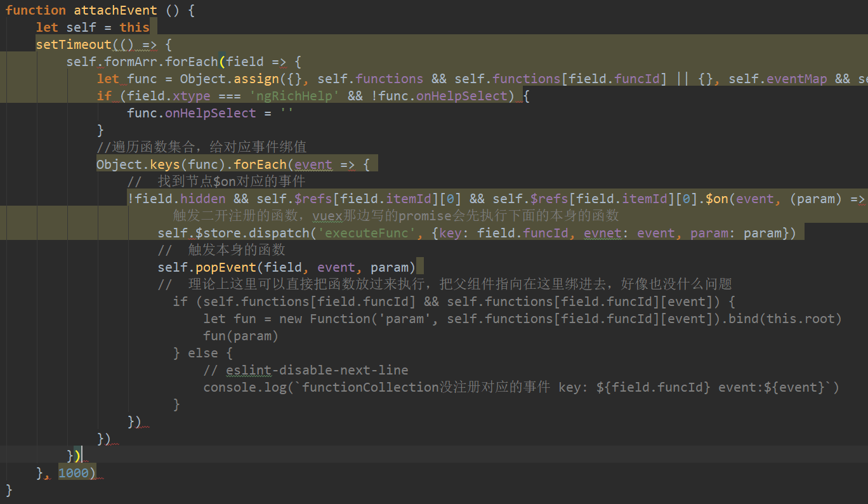Click the eslint-disable-next-line comment
Viewport: 868px width, 504px height.
pos(306,370)
